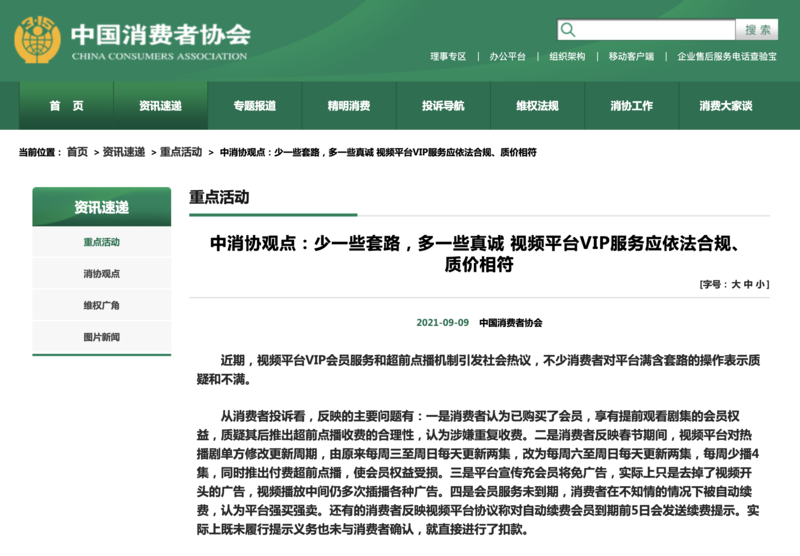Select 维权法规 navigation item
Viewport: 800px width, 556px height.
point(538,106)
